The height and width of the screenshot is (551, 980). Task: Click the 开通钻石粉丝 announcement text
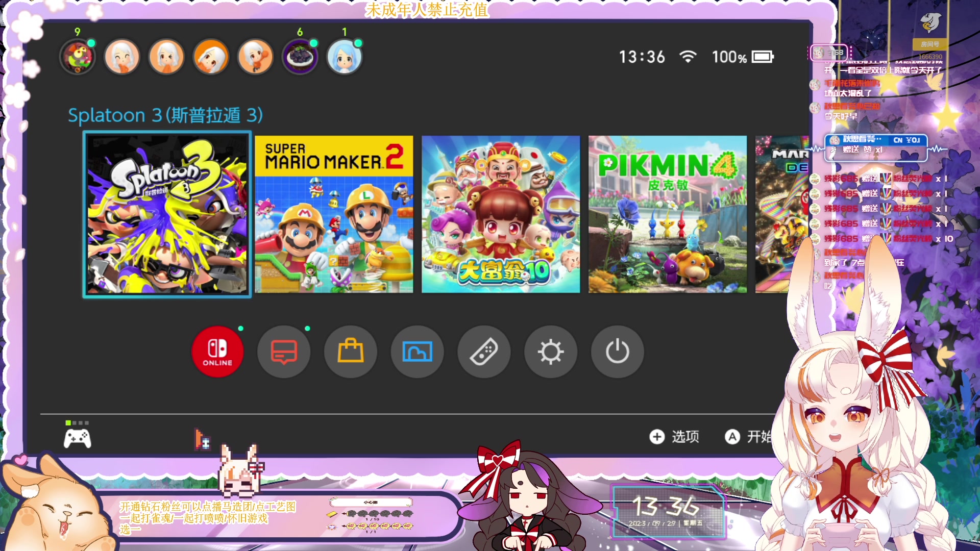[x=208, y=518]
